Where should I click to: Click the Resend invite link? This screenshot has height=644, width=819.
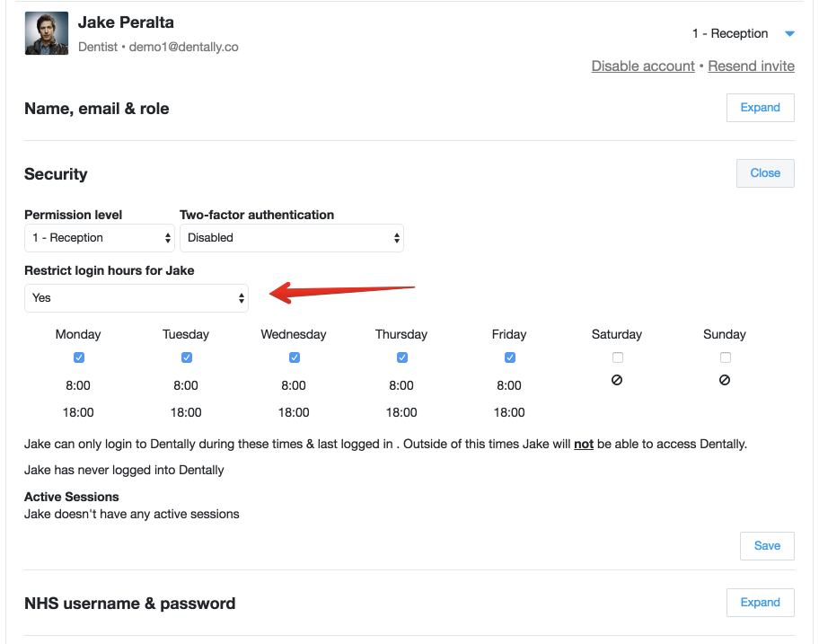click(x=751, y=66)
